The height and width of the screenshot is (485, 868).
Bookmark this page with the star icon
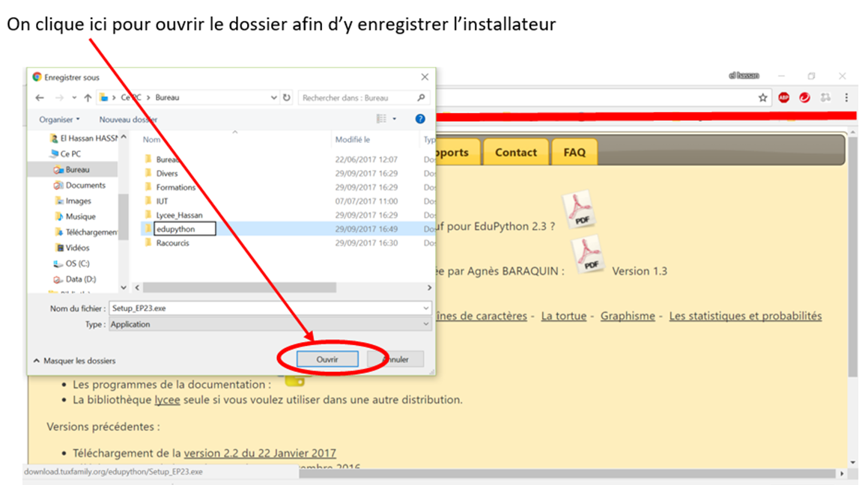[x=762, y=97]
